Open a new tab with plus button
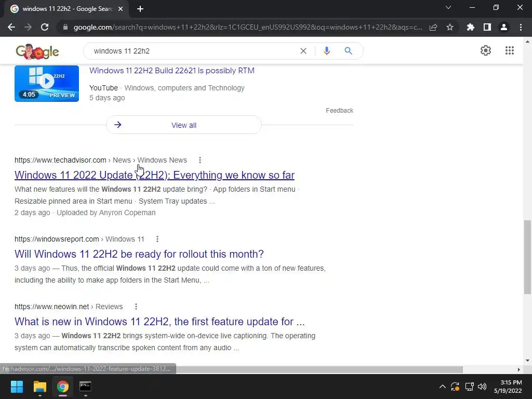Image resolution: width=532 pixels, height=399 pixels. pos(140,9)
